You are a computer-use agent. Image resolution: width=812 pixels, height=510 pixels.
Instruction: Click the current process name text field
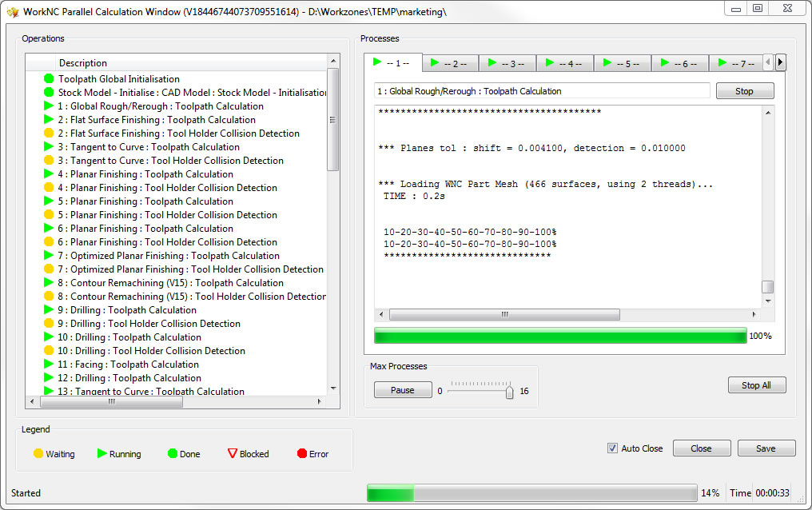click(542, 91)
